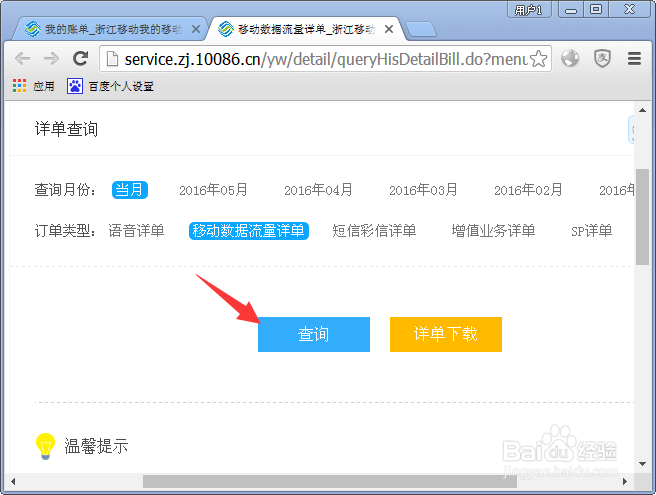Select query month 2016年04月
This screenshot has width=656, height=495.
coord(318,190)
